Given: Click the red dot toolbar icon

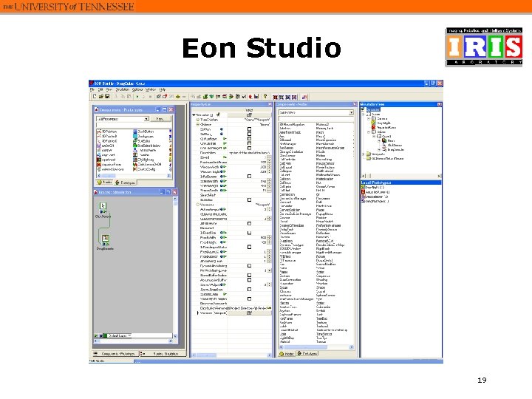Looking at the screenshot, I should 250,97.
